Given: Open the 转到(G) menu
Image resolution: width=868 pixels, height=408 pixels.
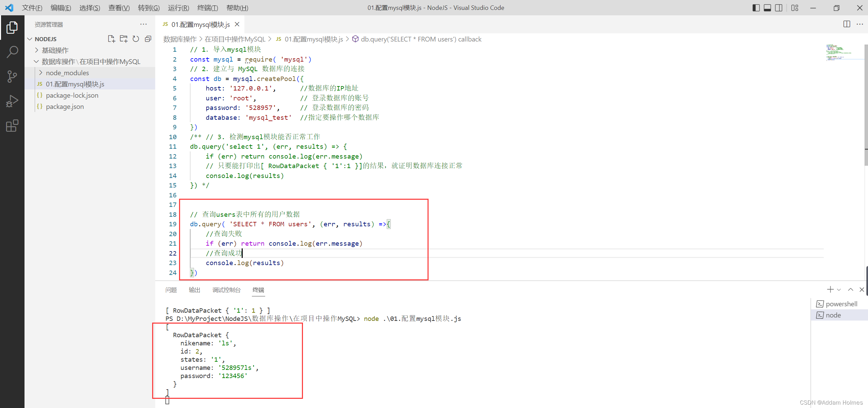Looking at the screenshot, I should click(x=149, y=8).
